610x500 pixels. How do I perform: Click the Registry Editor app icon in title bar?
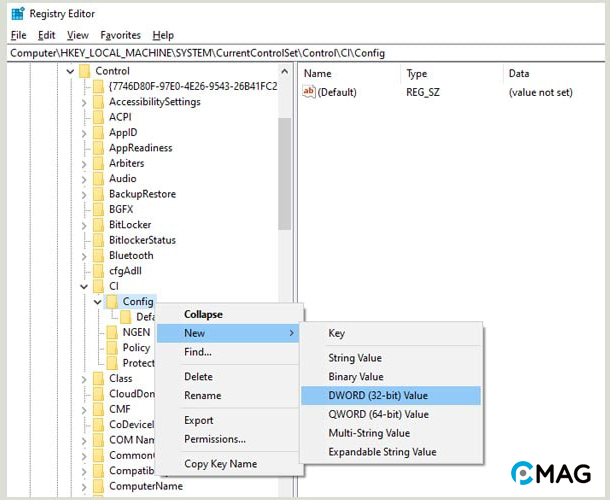(x=18, y=13)
